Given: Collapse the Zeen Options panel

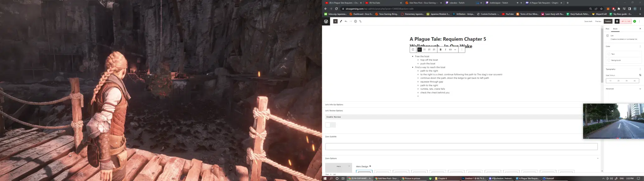Looking at the screenshot, I should [x=598, y=158].
